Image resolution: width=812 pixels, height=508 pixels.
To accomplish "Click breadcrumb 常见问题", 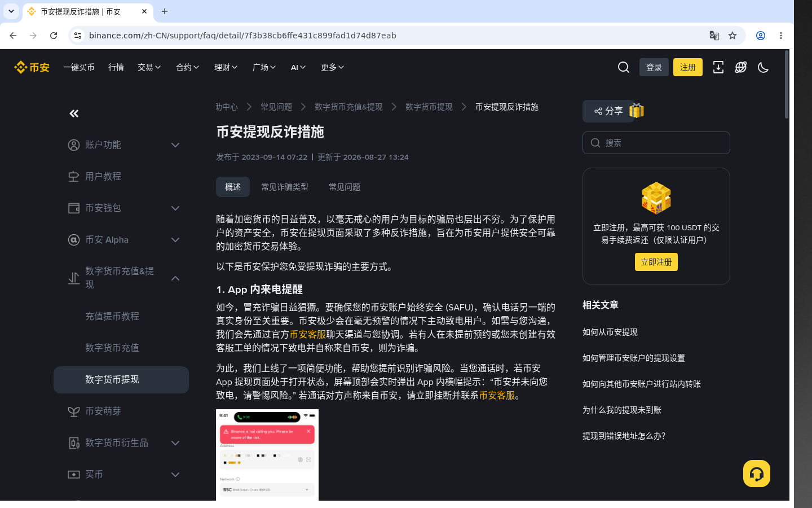I will [276, 107].
